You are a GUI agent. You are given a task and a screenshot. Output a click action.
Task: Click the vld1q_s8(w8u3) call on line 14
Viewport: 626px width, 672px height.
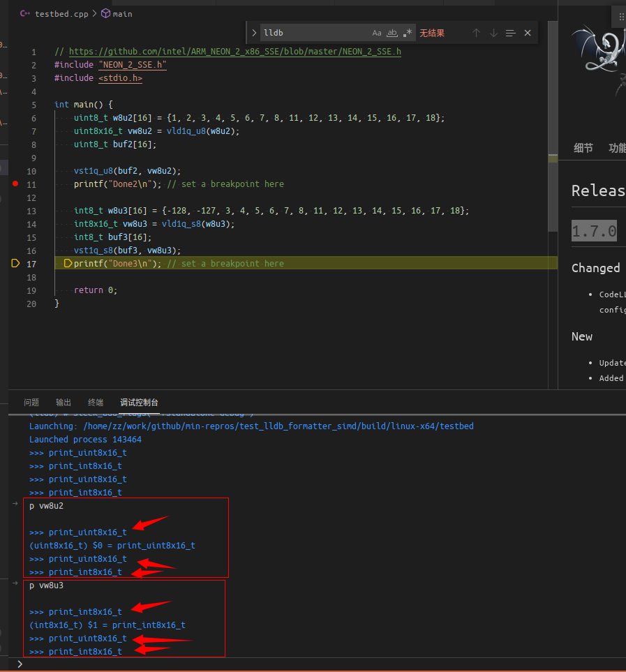tap(198, 224)
